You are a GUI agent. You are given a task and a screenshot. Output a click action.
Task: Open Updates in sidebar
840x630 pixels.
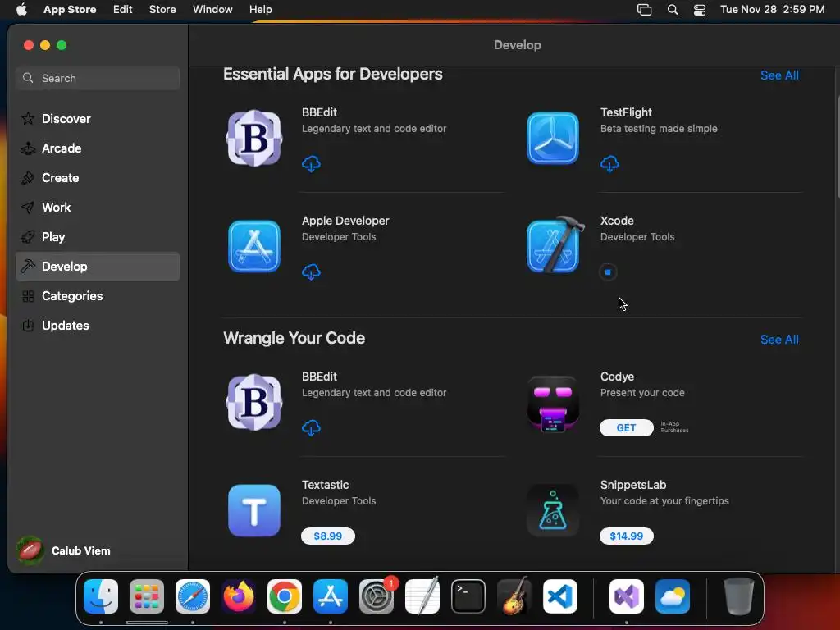98,325
